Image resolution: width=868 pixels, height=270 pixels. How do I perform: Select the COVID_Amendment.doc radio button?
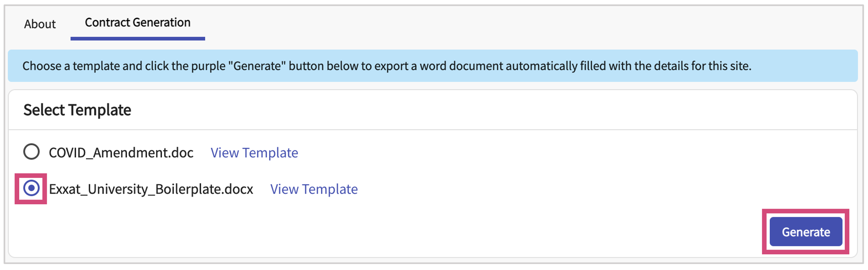coord(31,152)
